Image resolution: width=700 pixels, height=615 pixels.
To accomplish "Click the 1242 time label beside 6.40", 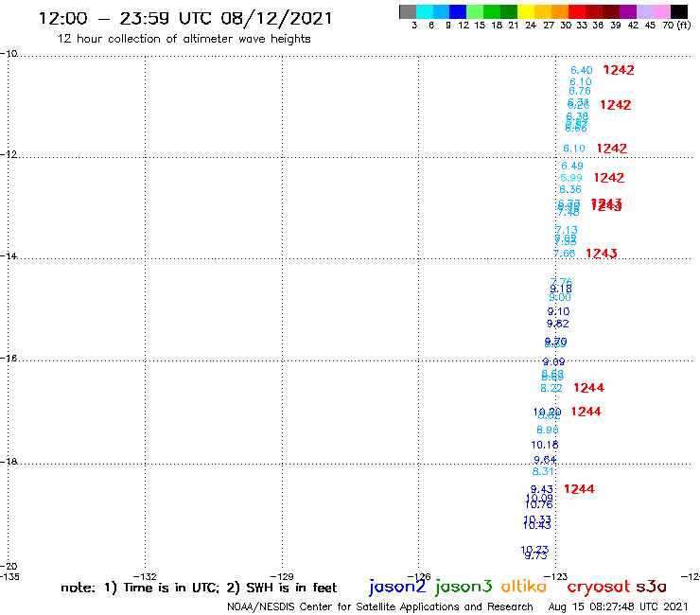I will pyautogui.click(x=619, y=70).
